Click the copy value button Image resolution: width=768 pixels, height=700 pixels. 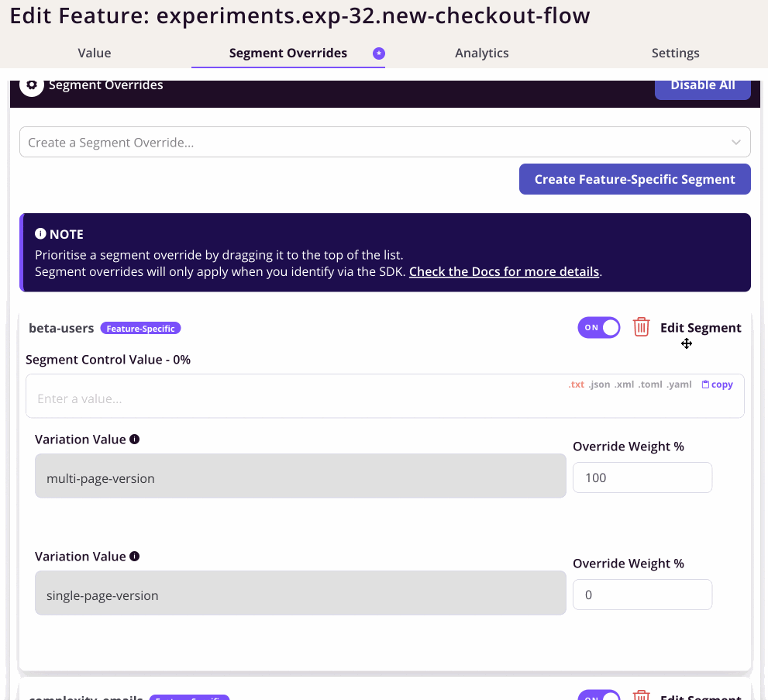[718, 384]
